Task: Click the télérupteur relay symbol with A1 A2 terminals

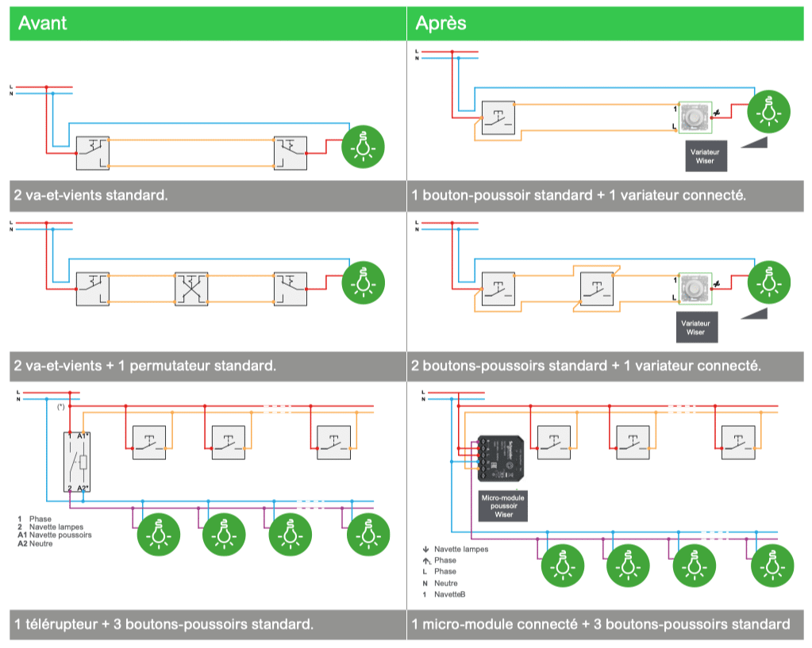Action: 77,462
